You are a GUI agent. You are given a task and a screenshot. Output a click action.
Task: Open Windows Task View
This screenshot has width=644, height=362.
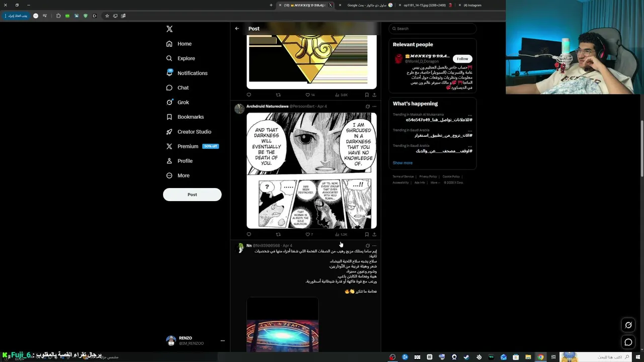click(x=553, y=357)
